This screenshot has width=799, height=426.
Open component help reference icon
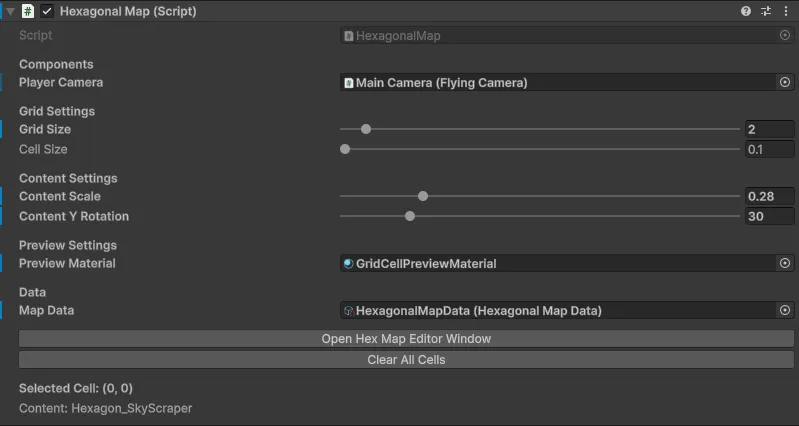pos(746,11)
